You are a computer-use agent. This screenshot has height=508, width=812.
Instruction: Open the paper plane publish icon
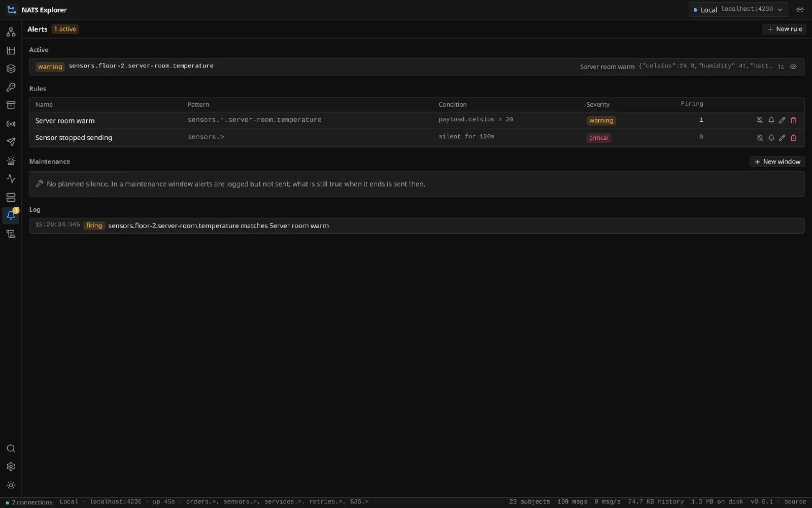point(11,142)
